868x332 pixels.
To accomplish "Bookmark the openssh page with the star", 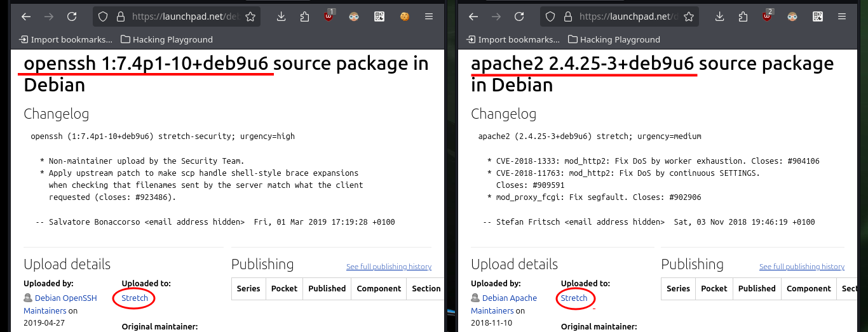I will coord(250,17).
